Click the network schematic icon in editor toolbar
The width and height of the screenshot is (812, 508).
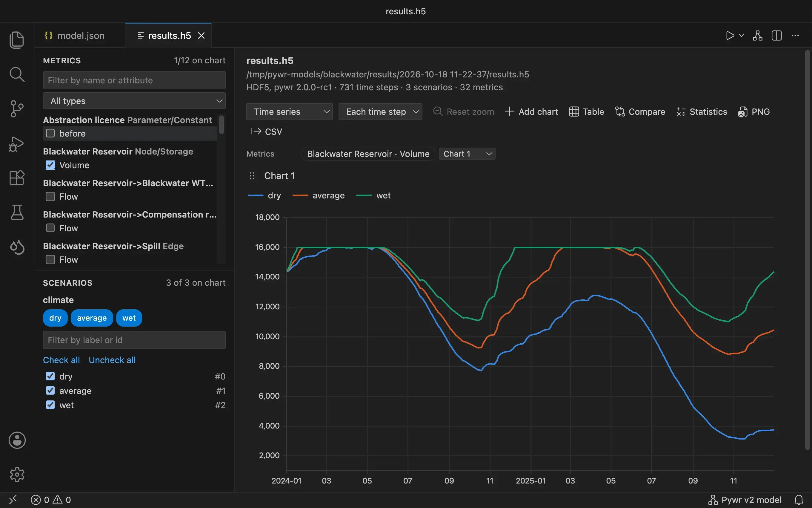point(758,36)
